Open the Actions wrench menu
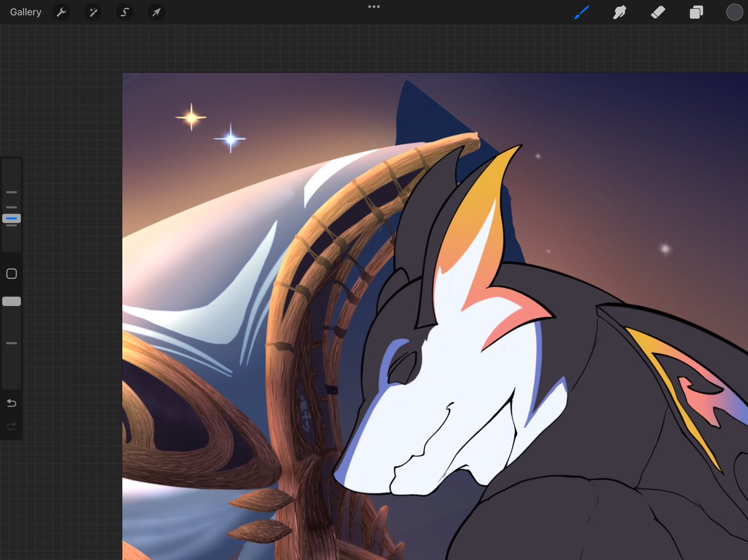748x560 pixels. [61, 12]
